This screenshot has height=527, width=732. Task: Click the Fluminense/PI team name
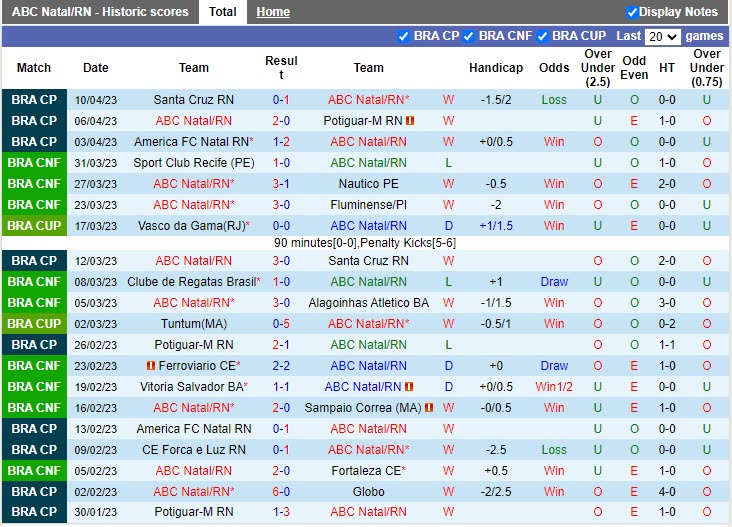point(368,205)
